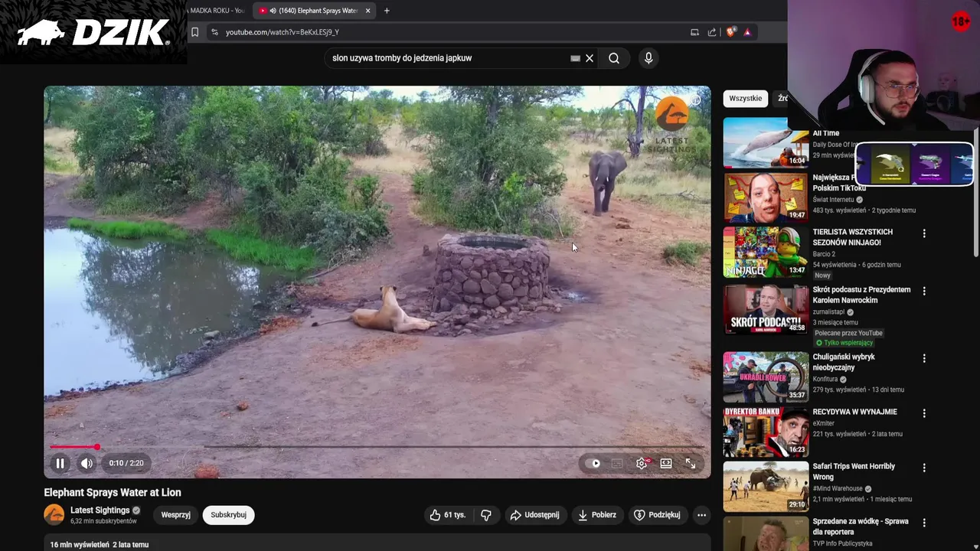
Task: Open more actions ellipsis below video
Action: point(701,515)
